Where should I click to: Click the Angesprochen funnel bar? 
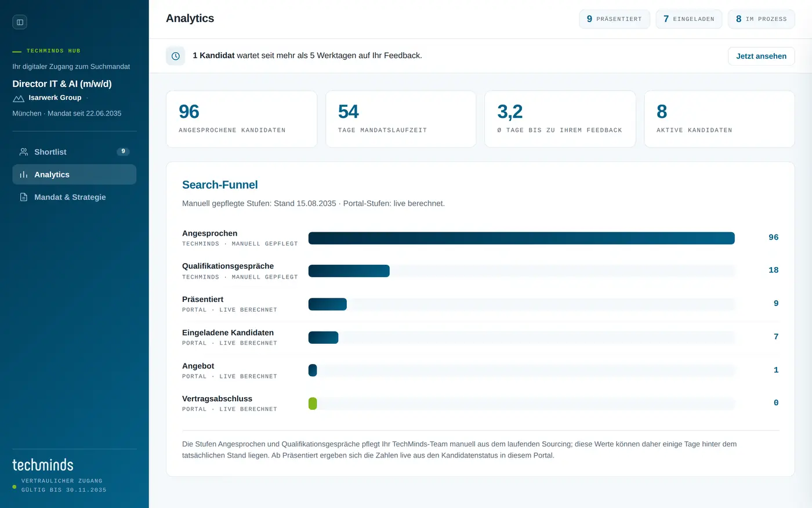point(521,238)
